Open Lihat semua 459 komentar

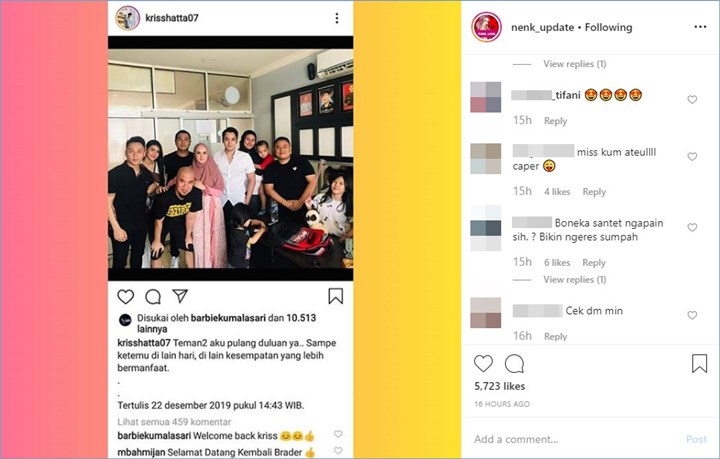tap(174, 421)
